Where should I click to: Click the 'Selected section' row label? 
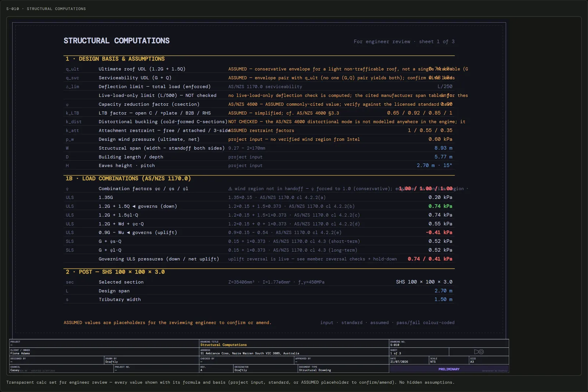pyautogui.click(x=121, y=282)
